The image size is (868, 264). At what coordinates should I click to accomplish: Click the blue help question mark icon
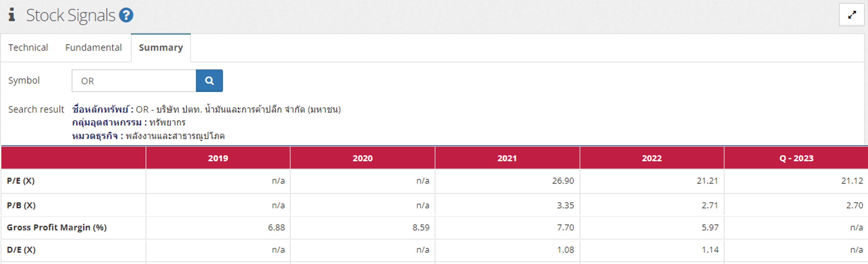[126, 15]
